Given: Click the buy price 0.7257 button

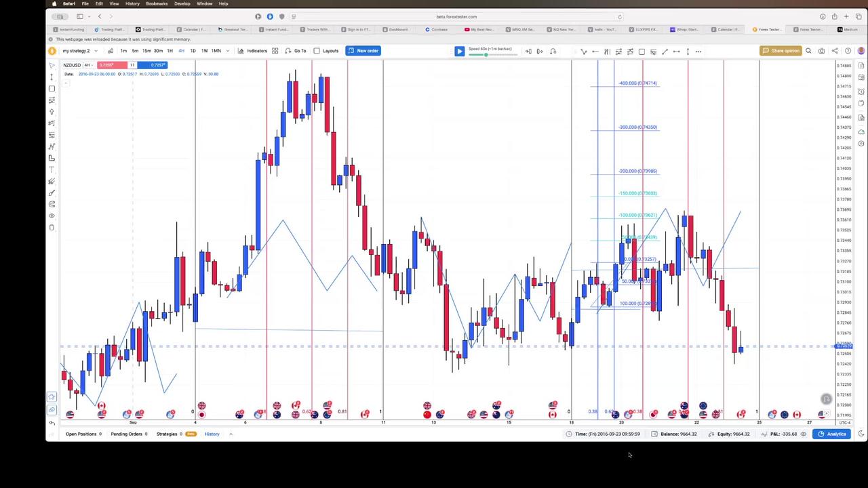Looking at the screenshot, I should click(152, 65).
